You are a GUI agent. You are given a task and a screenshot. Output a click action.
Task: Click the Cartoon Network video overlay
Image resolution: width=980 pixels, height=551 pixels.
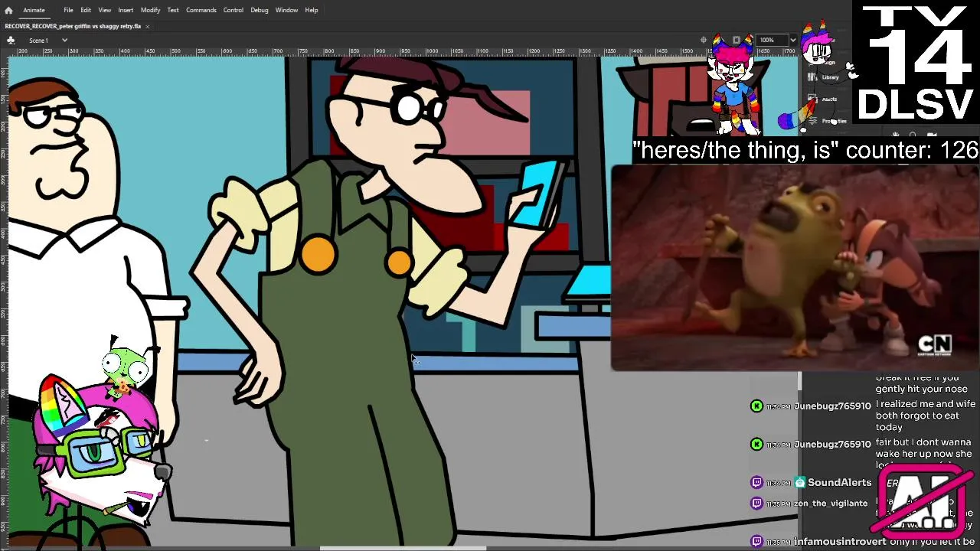(795, 268)
